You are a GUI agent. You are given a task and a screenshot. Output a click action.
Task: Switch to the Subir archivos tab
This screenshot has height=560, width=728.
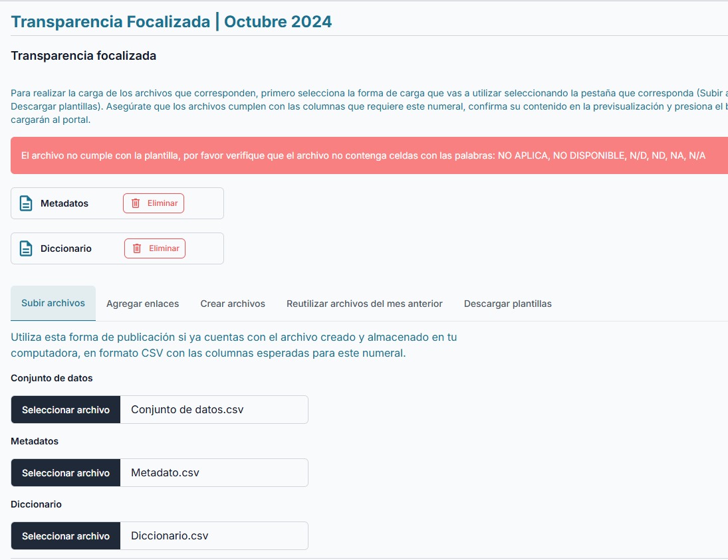click(x=53, y=304)
